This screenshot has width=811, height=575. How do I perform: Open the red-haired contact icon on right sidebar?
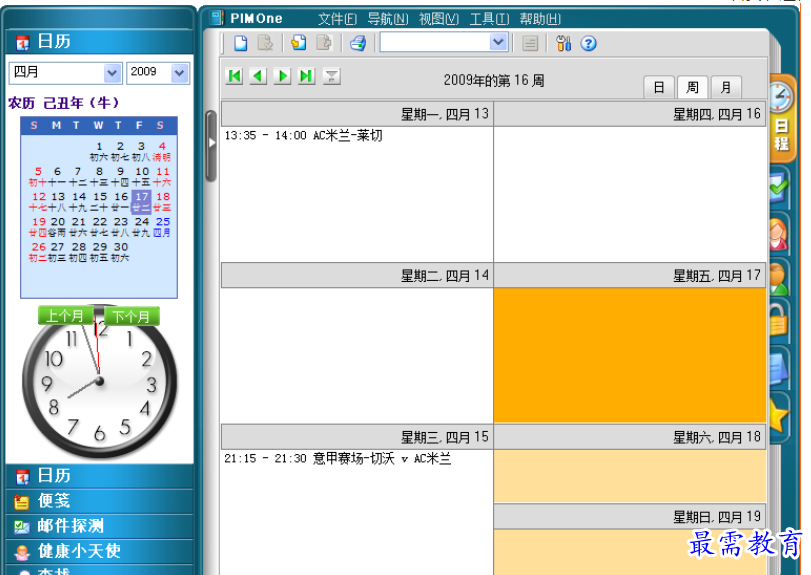point(779,235)
